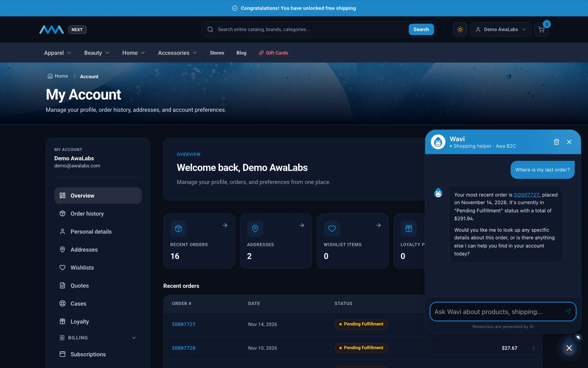The image size is (588, 368).
Task: Open Loyalty in sidebar
Action: (x=98, y=321)
